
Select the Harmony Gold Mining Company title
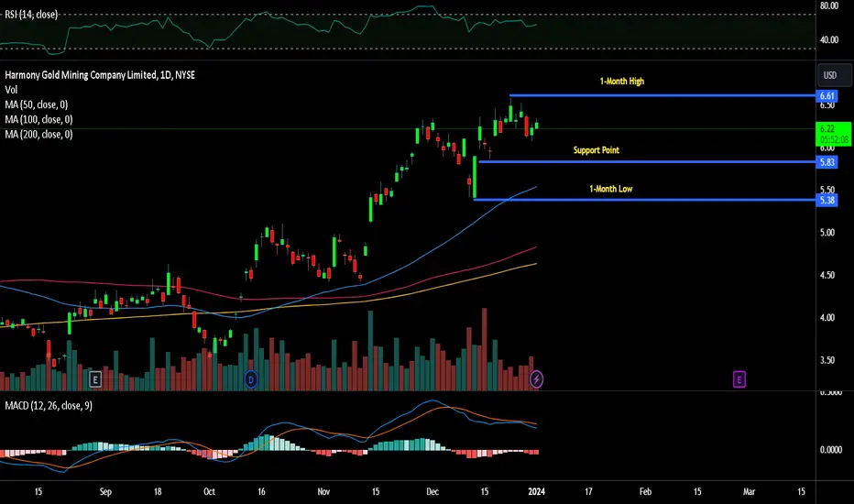tap(100, 75)
